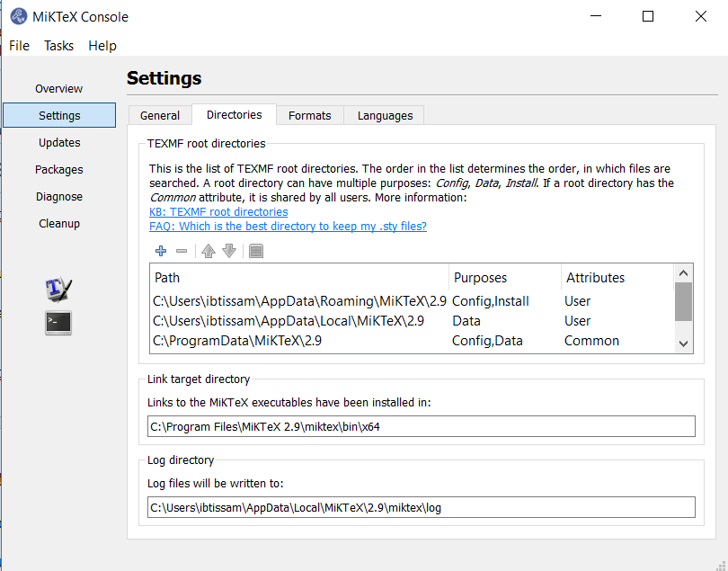Screen dimensions: 728x571
Task: Click the remove root directory minus icon
Action: click(182, 251)
